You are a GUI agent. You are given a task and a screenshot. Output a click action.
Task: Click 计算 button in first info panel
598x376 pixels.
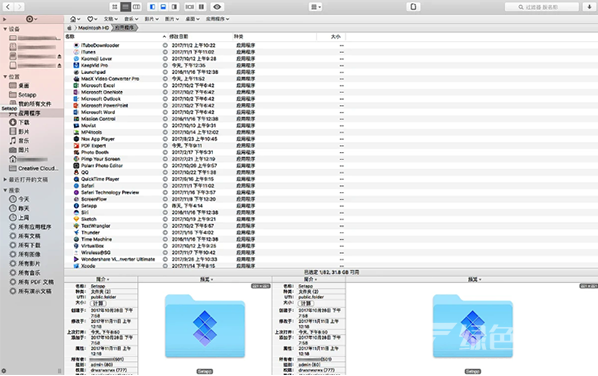tap(98, 303)
